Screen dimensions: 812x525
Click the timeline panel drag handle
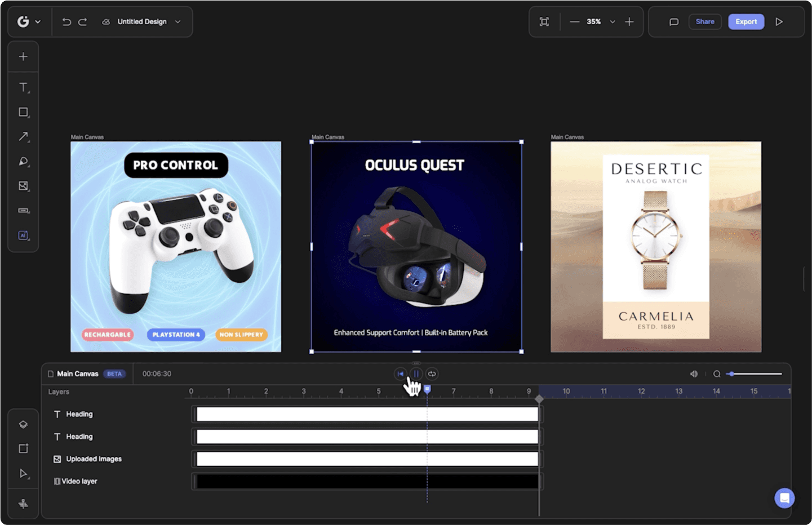click(416, 363)
